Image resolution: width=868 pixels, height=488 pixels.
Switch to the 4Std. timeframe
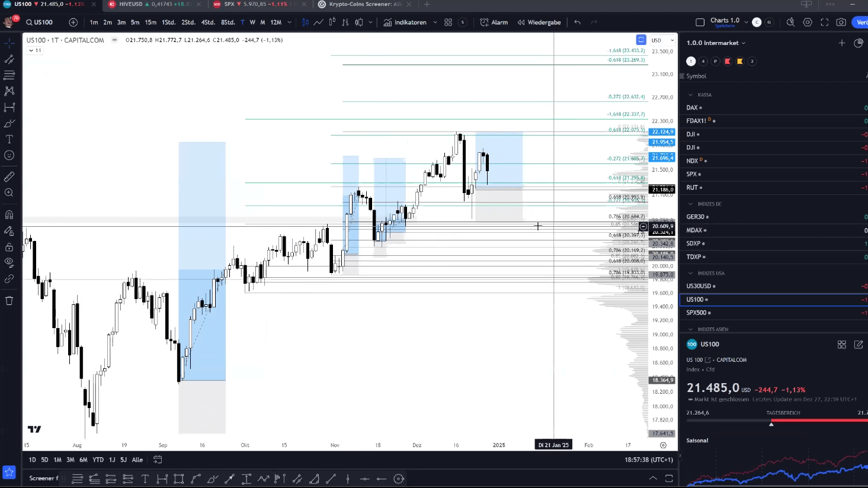click(x=208, y=23)
